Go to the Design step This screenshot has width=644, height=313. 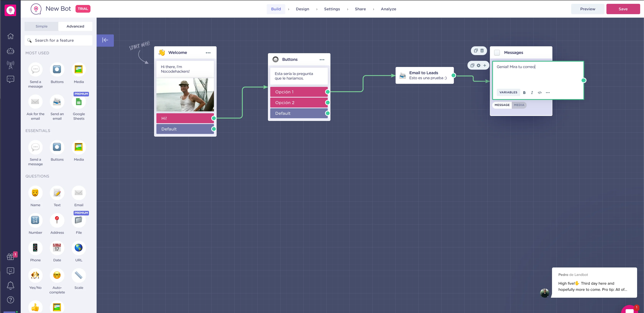pos(302,9)
